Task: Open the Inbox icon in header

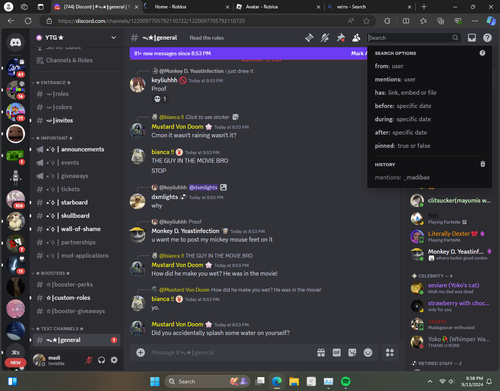Action: click(x=472, y=38)
